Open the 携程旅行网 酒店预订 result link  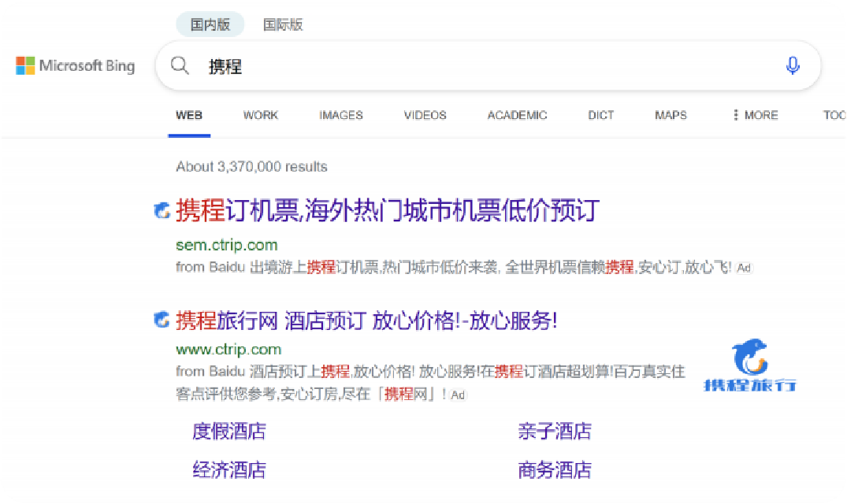click(366, 321)
